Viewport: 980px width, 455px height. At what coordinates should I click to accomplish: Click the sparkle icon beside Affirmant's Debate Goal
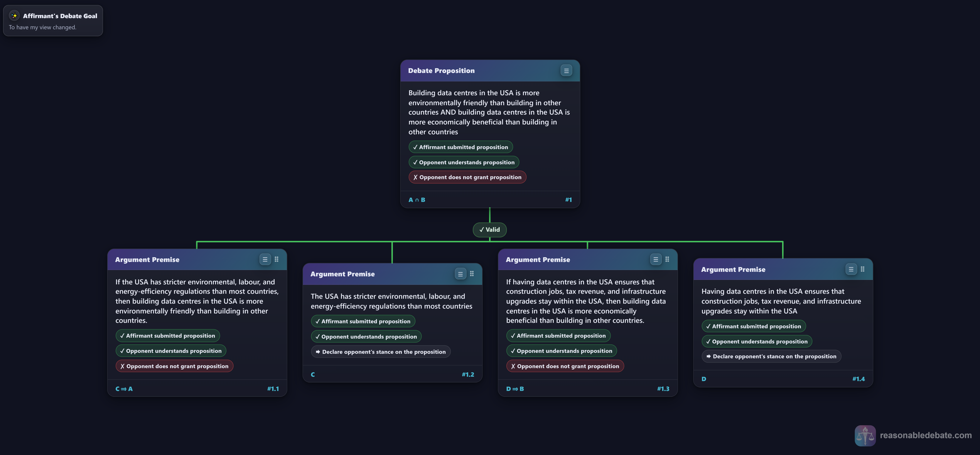coord(14,16)
